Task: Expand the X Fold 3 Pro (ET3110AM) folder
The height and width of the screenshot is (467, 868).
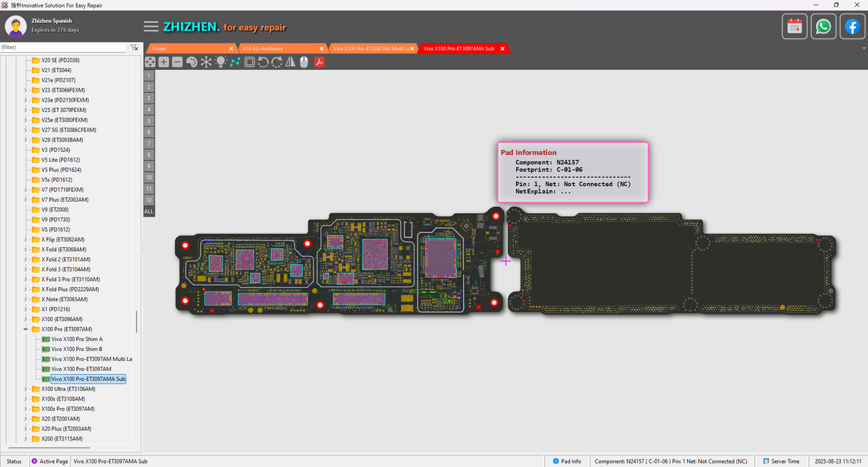Action: [26, 280]
